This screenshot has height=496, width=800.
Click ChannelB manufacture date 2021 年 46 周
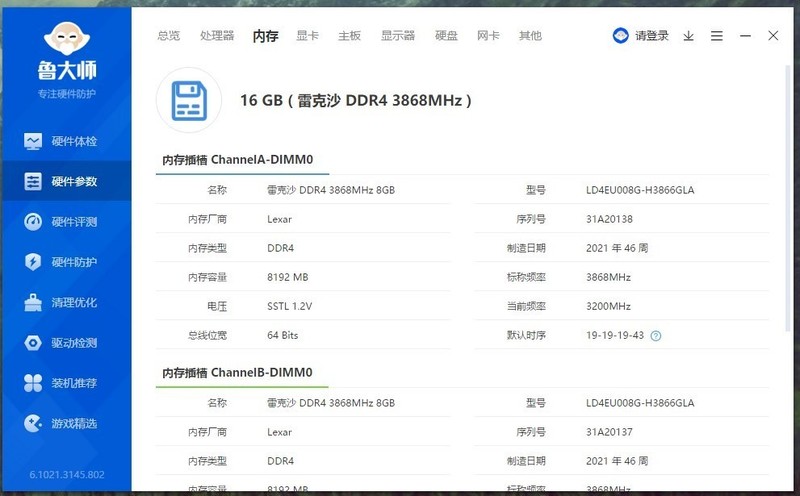617,461
